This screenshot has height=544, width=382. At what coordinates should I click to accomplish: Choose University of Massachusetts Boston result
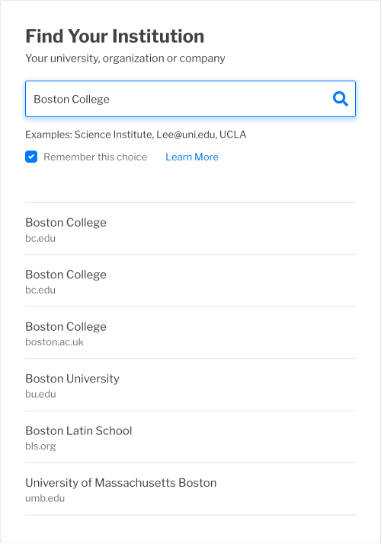click(190, 489)
